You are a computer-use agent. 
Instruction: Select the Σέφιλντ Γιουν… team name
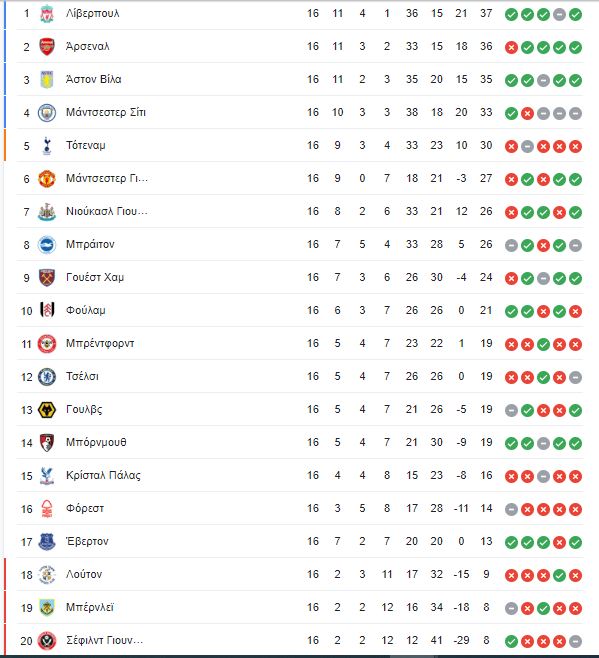coord(105,640)
